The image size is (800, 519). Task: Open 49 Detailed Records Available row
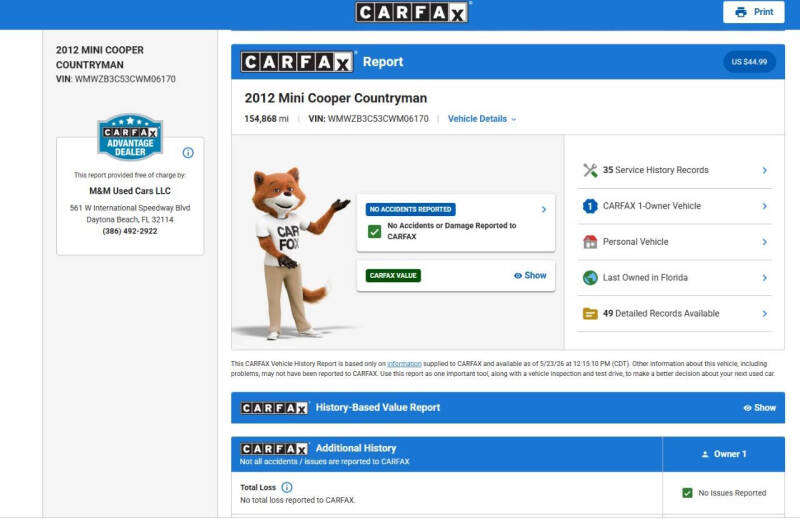674,313
